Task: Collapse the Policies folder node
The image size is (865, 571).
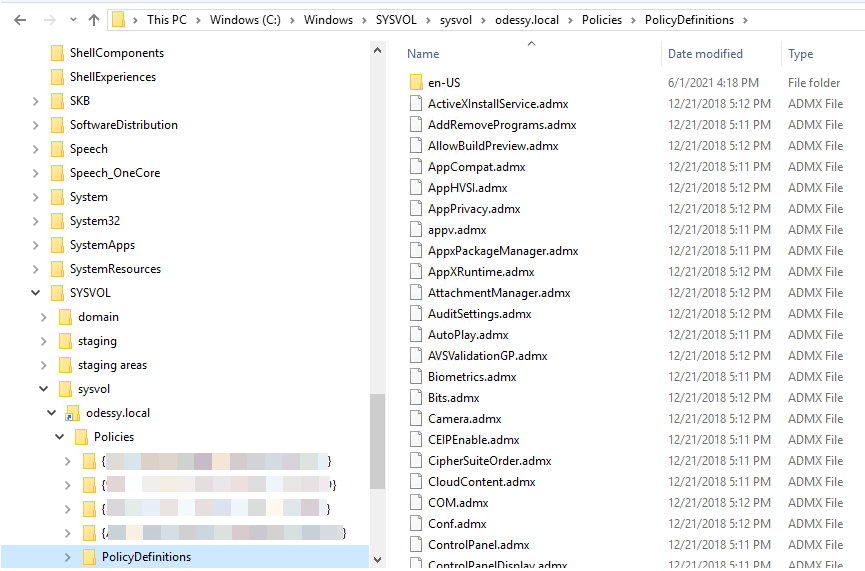Action: (x=60, y=437)
